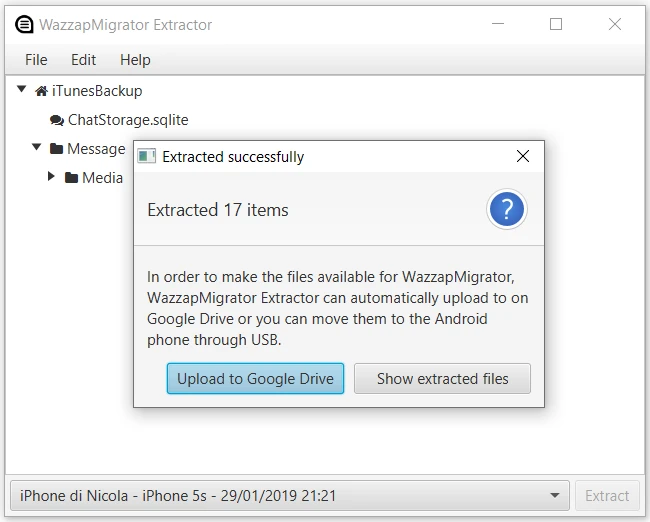Screen dimensions: 650x522
Task: Maximize the WazzapMigrator Extractor window
Action: [556, 24]
